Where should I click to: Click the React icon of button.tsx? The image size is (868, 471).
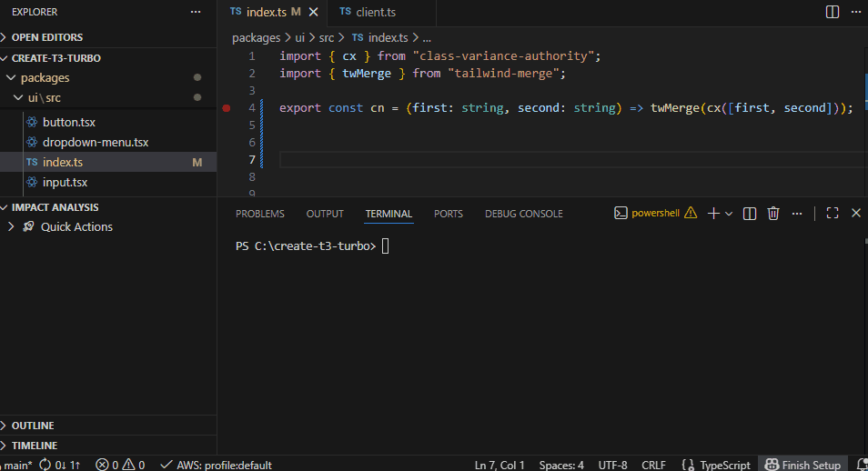32,123
